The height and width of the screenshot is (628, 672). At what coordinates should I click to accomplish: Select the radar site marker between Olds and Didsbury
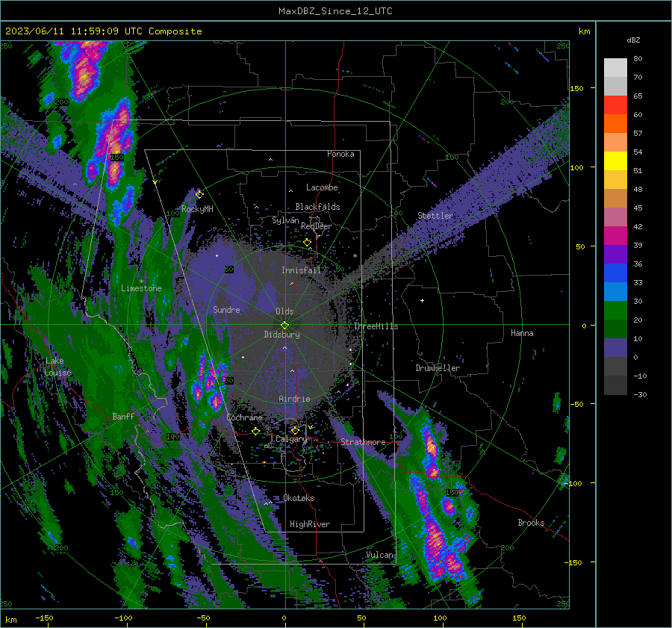click(284, 326)
